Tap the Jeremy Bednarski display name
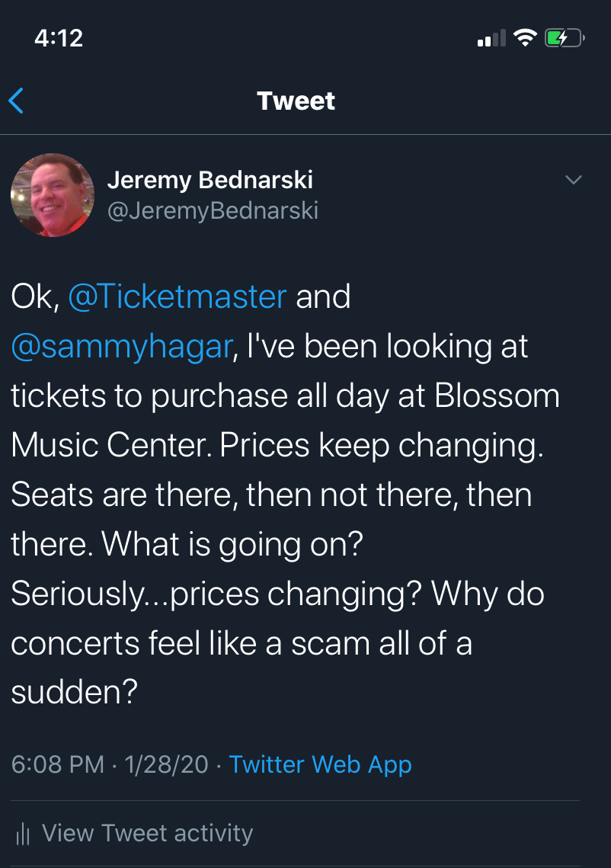This screenshot has height=868, width=611. (x=210, y=180)
